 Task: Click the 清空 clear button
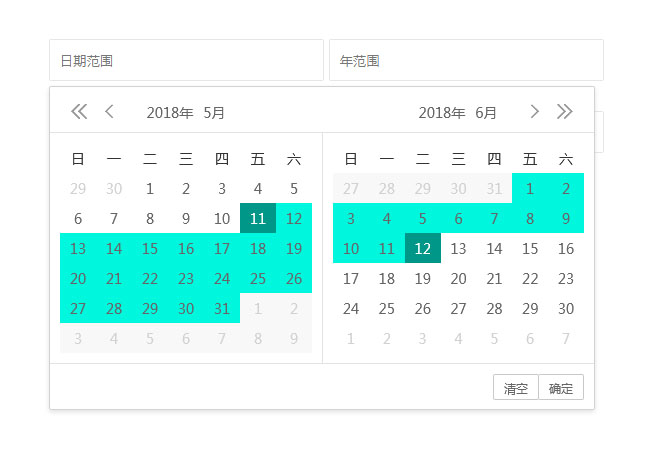pos(516,388)
